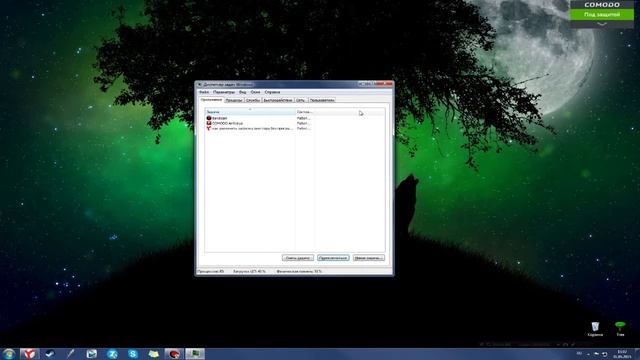Click the green Под защитой COMODO status
This screenshot has height=360, width=640.
coord(602,15)
